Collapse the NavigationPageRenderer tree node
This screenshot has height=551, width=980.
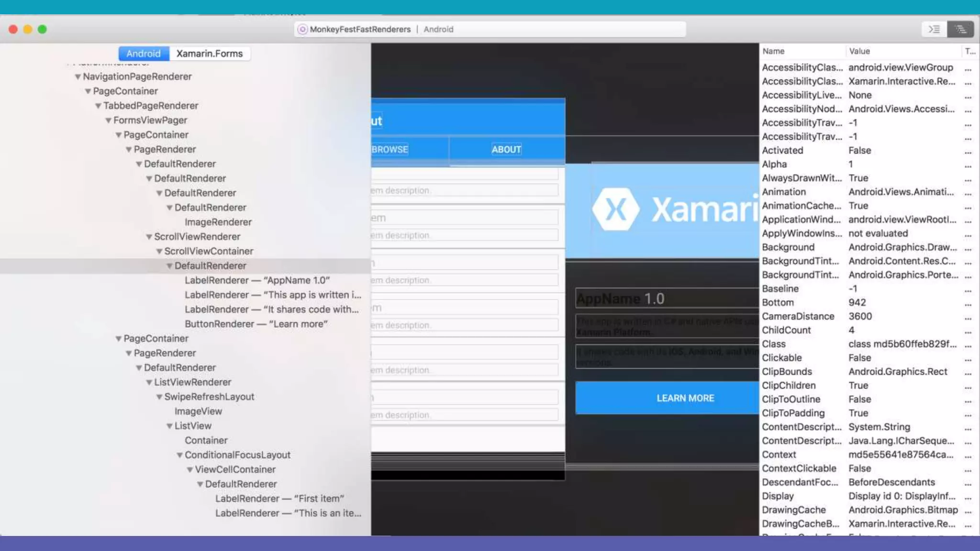pos(78,77)
